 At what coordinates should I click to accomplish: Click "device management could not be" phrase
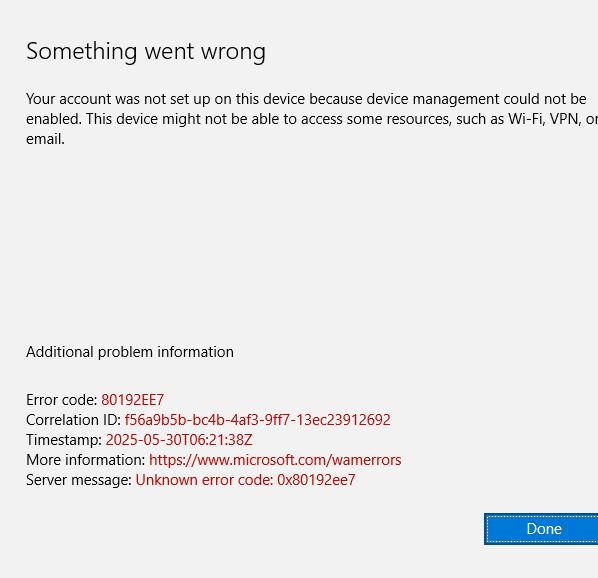coord(476,99)
